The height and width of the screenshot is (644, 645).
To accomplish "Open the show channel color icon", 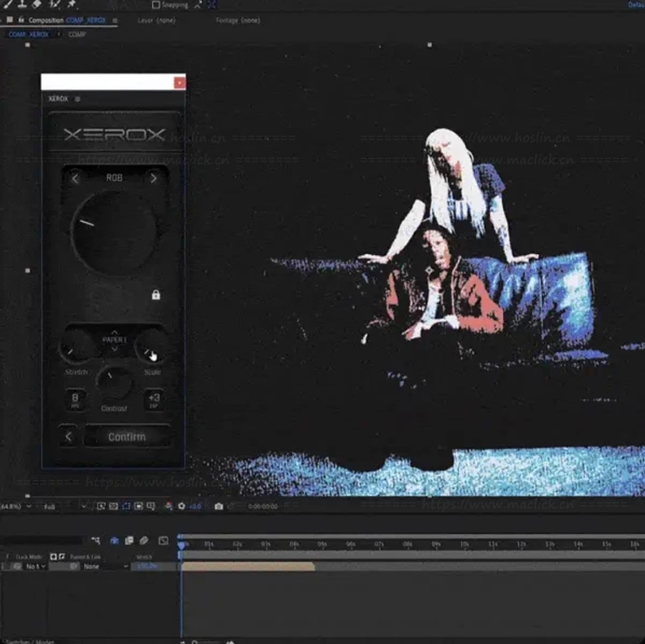I will [169, 506].
